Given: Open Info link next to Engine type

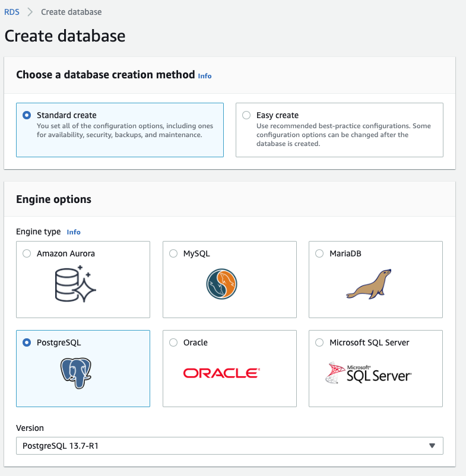Looking at the screenshot, I should (x=74, y=232).
